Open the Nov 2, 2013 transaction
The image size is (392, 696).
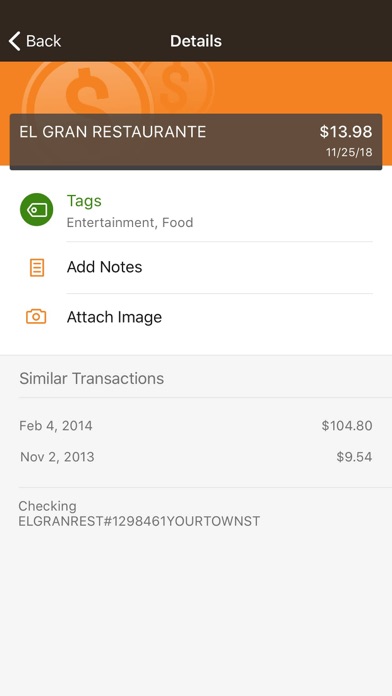click(196, 457)
